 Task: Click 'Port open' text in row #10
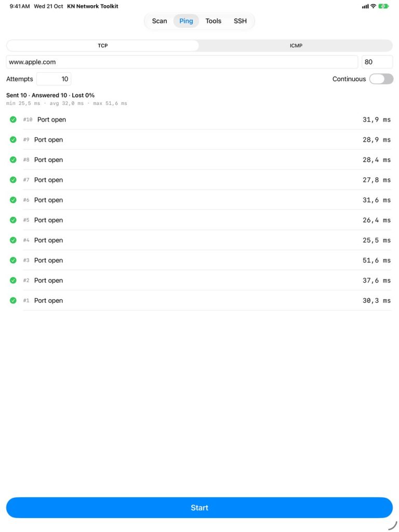point(51,119)
